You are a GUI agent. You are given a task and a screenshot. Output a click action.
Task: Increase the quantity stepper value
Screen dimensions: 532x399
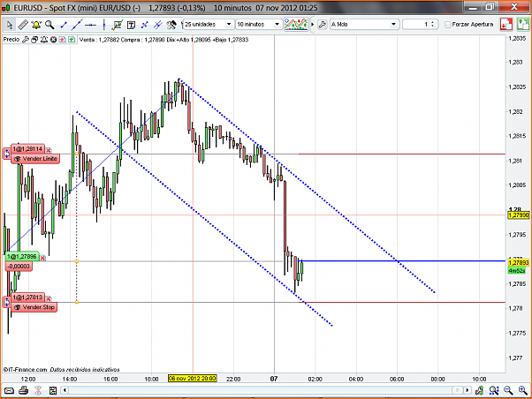(x=433, y=22)
